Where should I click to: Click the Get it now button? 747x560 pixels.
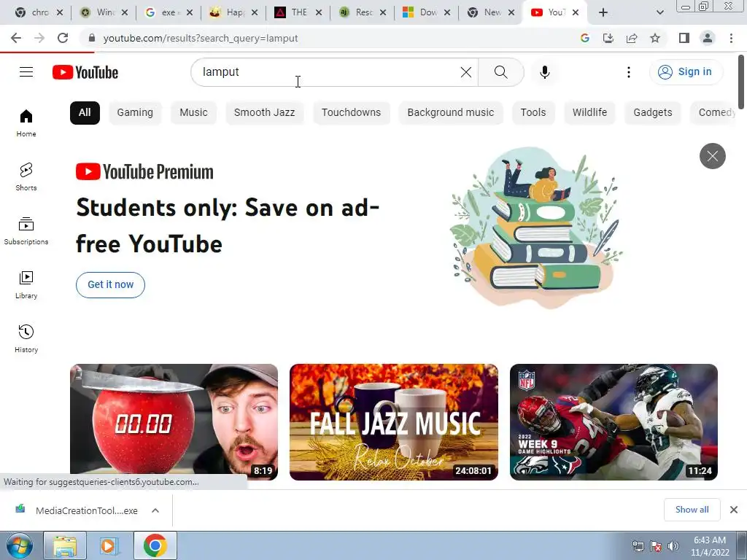[111, 285]
